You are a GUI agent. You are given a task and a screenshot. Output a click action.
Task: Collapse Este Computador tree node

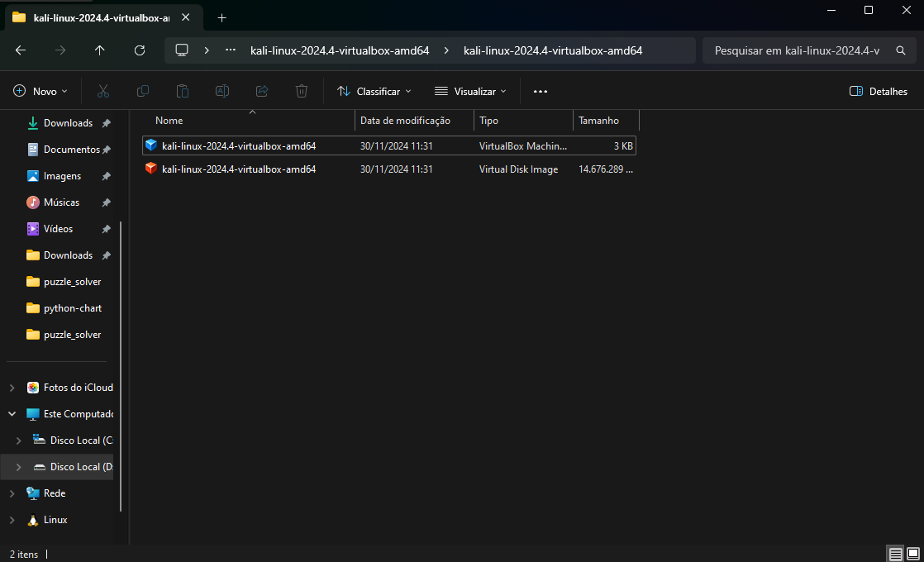tap(12, 414)
